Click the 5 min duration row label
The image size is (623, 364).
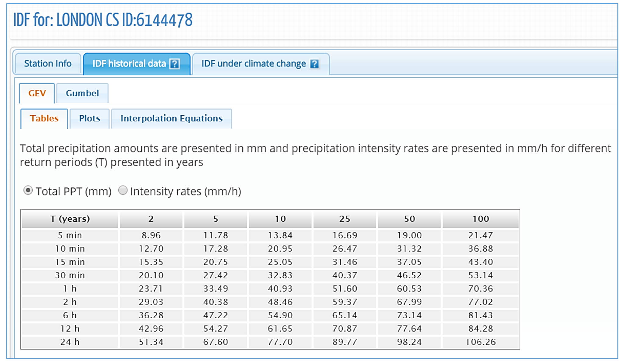[70, 235]
